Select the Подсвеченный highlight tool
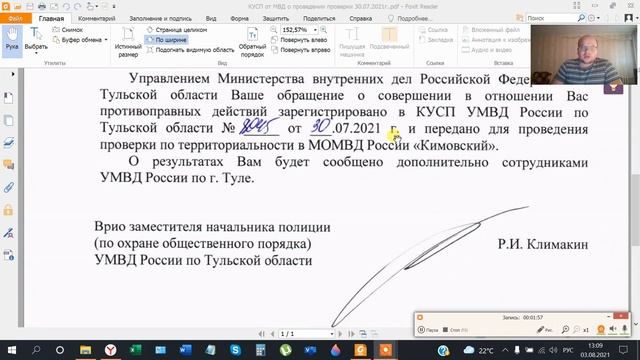 389,39
